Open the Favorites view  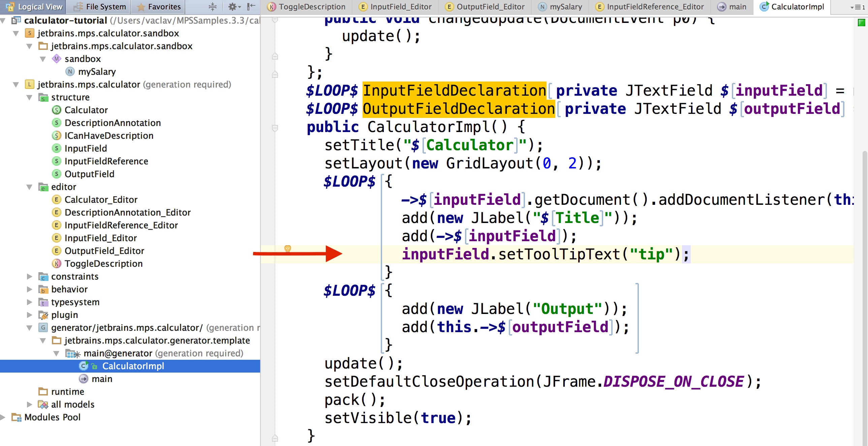point(158,6)
